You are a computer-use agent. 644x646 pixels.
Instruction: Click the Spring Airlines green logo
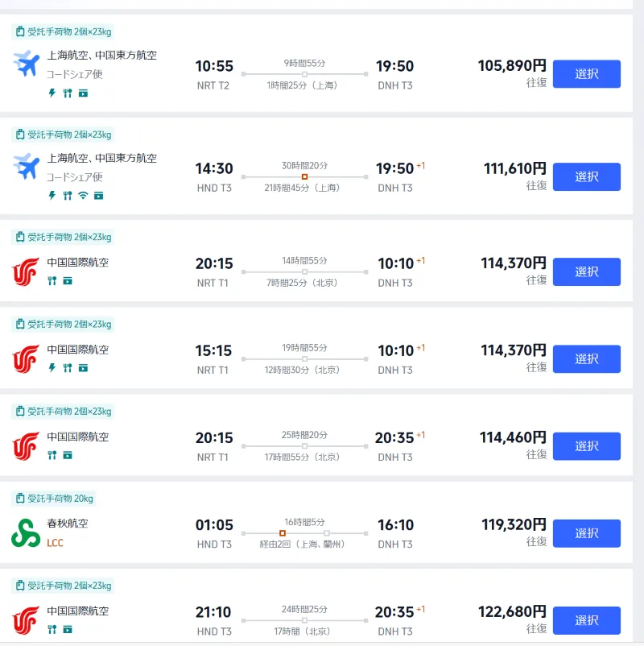click(26, 532)
